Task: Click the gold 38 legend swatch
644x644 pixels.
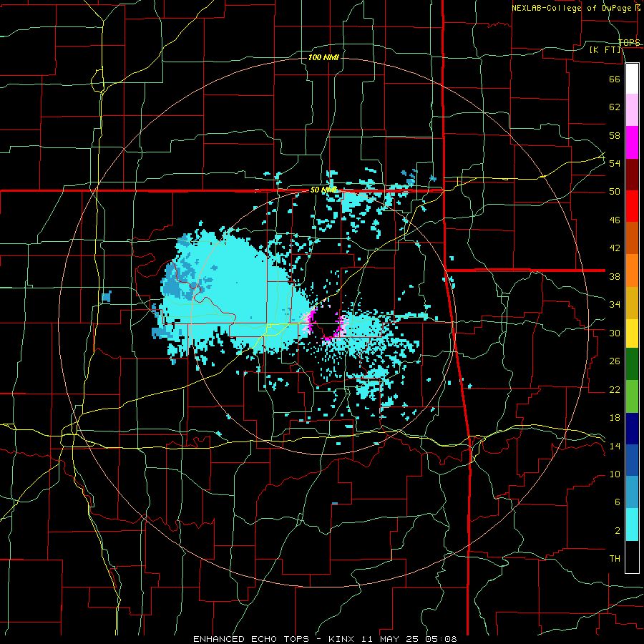Action: (632, 302)
